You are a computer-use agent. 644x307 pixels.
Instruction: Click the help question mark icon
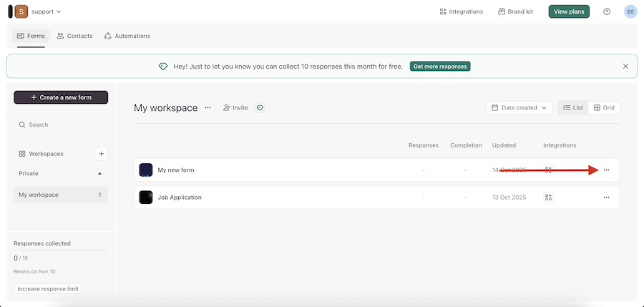point(607,11)
